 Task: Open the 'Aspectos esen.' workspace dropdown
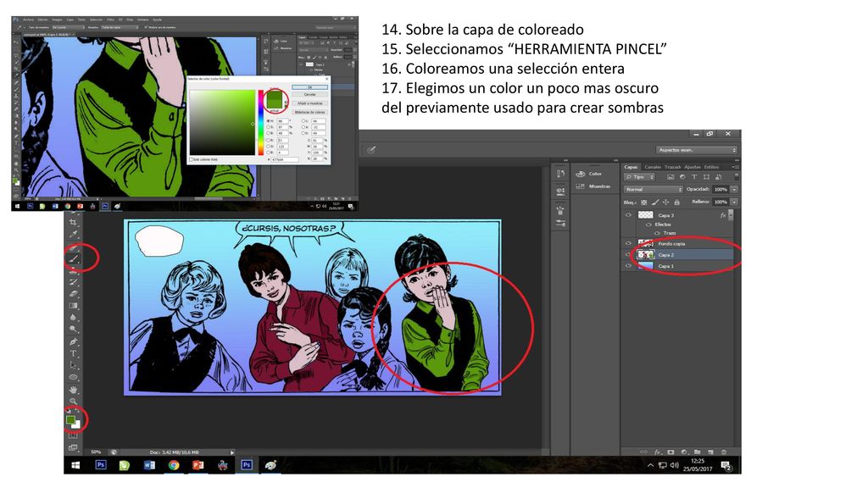point(697,150)
